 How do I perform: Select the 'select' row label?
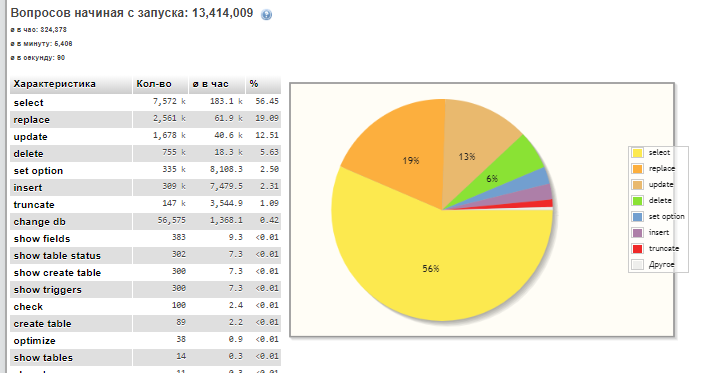[29, 103]
